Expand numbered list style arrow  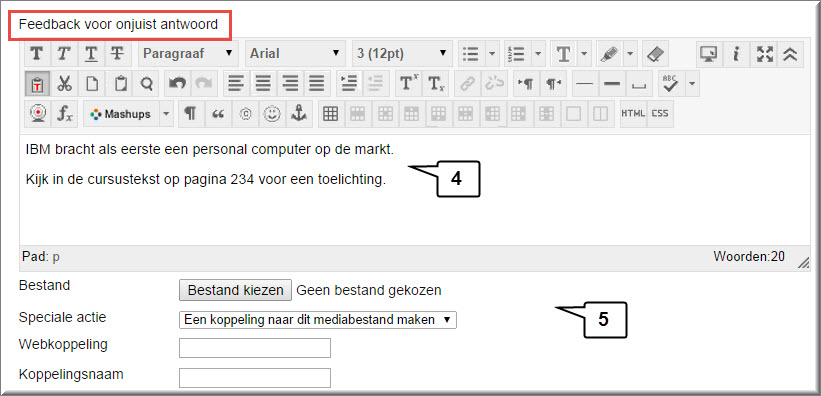pos(538,53)
